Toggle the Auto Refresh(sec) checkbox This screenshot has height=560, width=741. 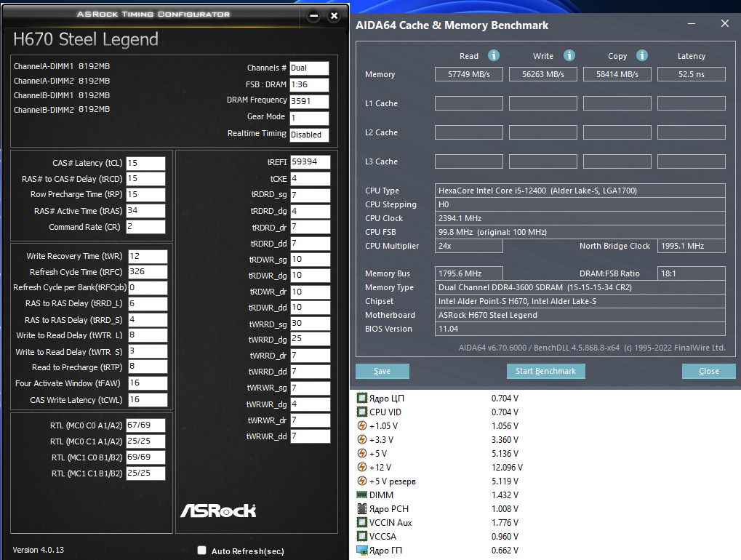[x=201, y=550]
